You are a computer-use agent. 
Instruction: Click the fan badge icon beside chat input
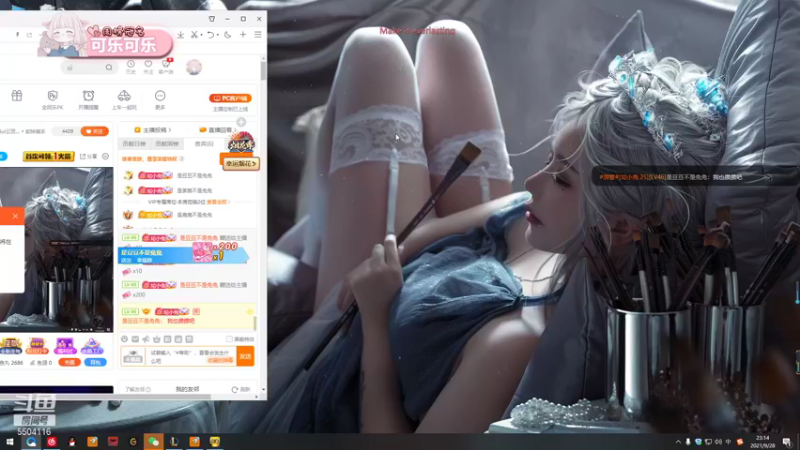point(133,356)
